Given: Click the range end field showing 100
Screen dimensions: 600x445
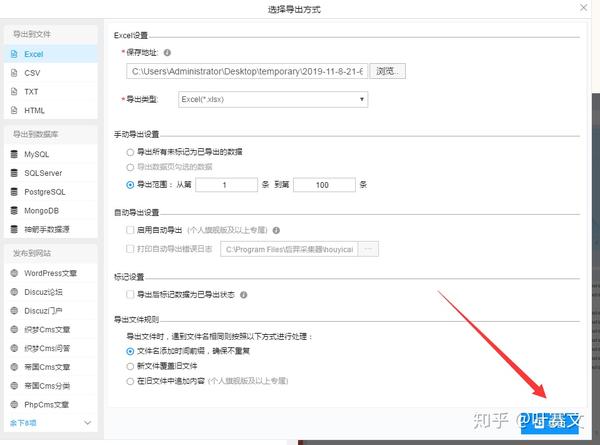Looking at the screenshot, I should point(324,185).
